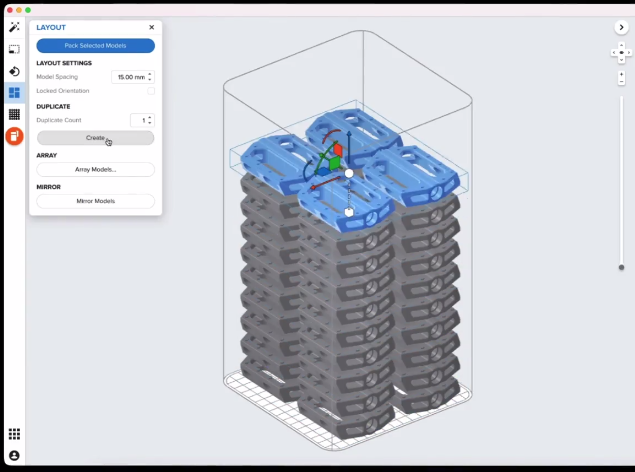Close the Layout panel
Screen dimensions: 635x472
point(151,27)
